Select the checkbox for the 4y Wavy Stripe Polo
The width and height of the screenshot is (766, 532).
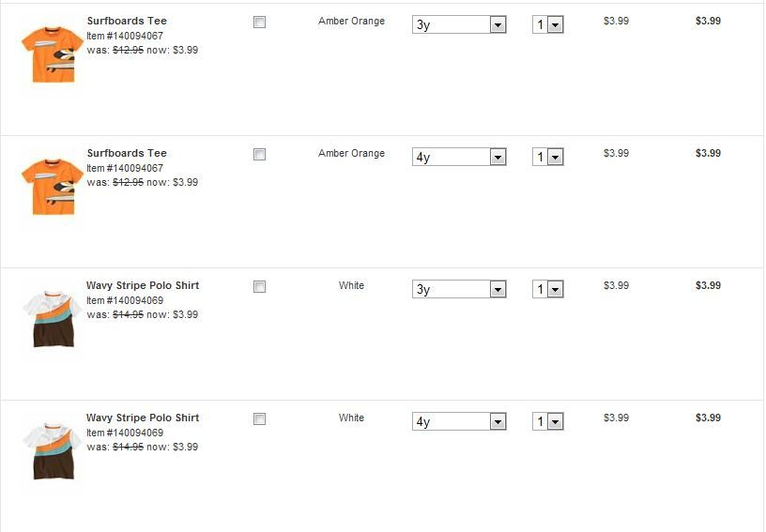tap(260, 419)
